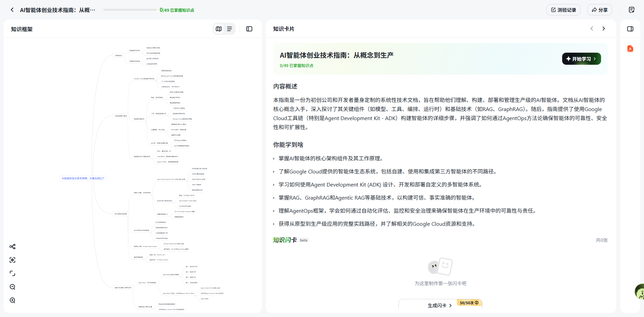The width and height of the screenshot is (644, 317).
Task: Open the notes icon top right
Action: (x=631, y=10)
